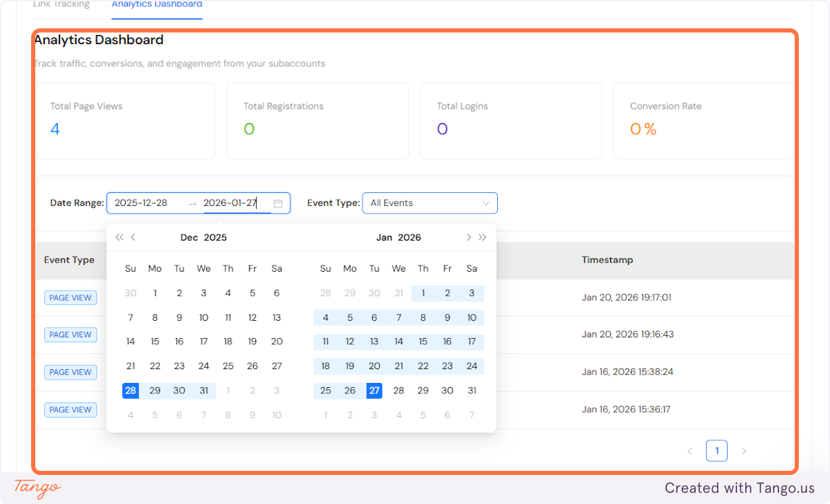Switch to the Link Tracking tab
The height and width of the screenshot is (504, 830).
tap(62, 5)
